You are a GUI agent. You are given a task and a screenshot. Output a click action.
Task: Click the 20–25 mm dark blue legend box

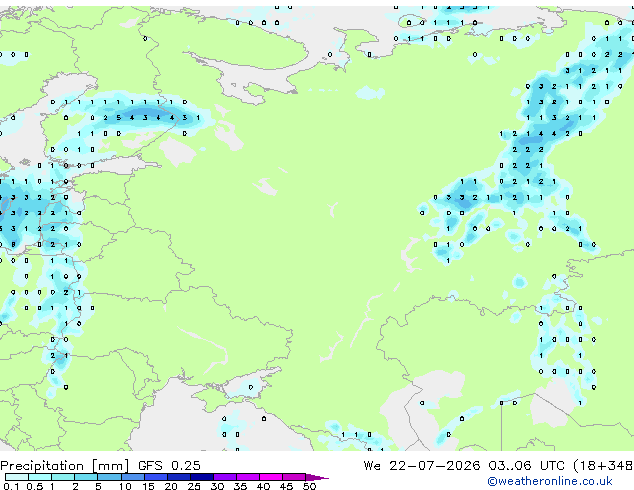(178, 477)
